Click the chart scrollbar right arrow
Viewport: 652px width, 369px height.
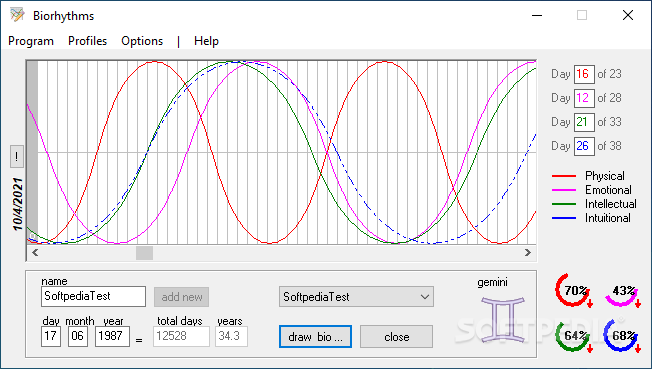click(528, 253)
